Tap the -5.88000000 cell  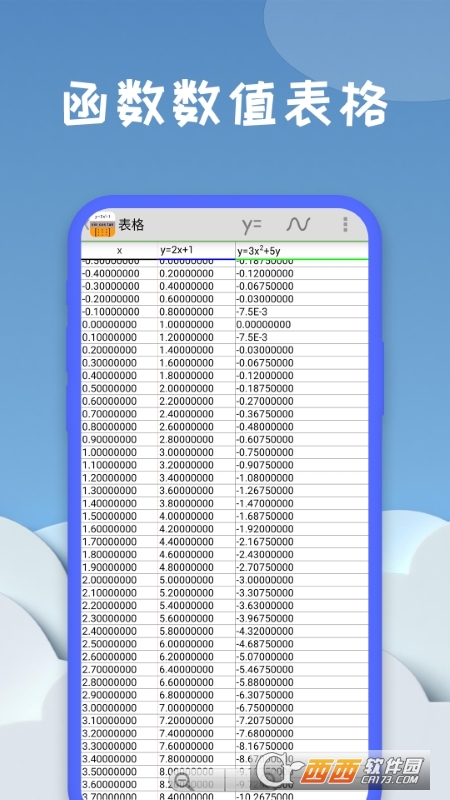pyautogui.click(x=302, y=682)
